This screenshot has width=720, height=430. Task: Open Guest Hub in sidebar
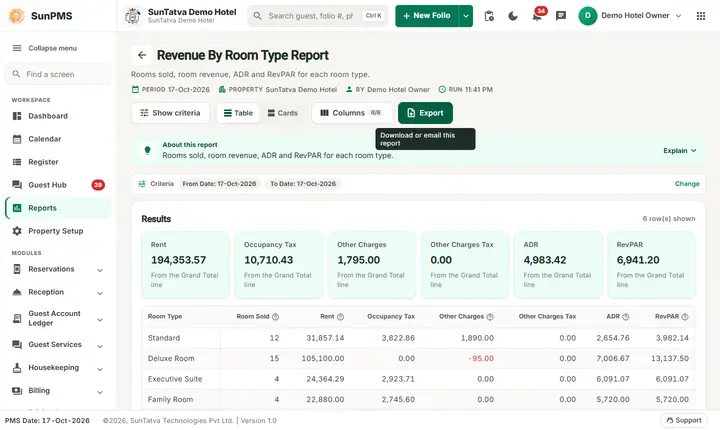tap(58, 185)
